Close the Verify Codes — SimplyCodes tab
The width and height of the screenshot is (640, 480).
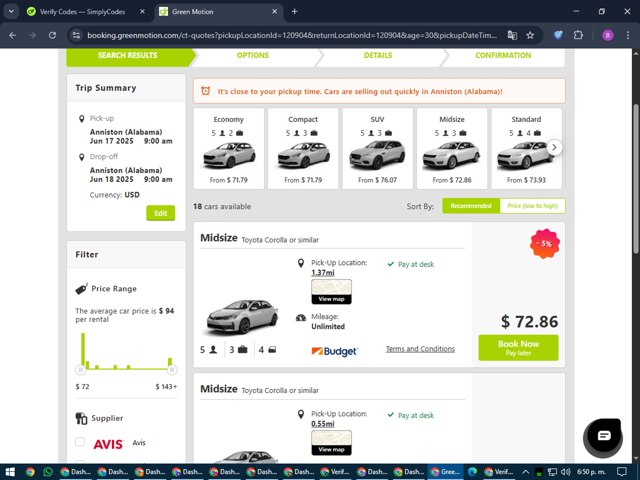click(x=142, y=11)
